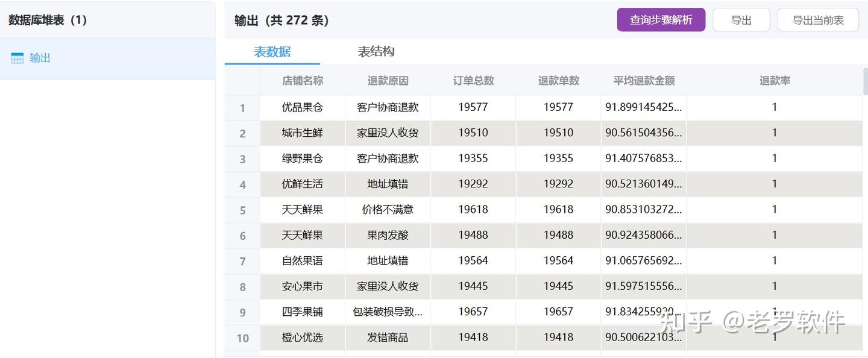The height and width of the screenshot is (358, 868).
Task: Click the 91.065765692... average refund cell
Action: pyautogui.click(x=644, y=261)
